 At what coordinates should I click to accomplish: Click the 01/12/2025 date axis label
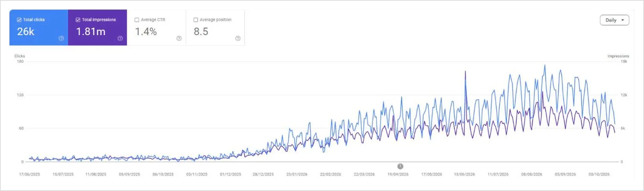(x=231, y=175)
